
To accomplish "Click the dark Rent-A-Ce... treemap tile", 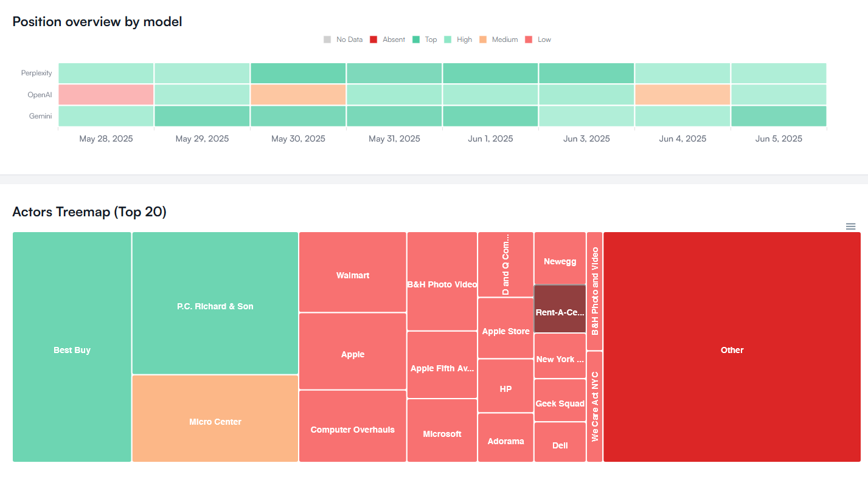I will pos(560,309).
